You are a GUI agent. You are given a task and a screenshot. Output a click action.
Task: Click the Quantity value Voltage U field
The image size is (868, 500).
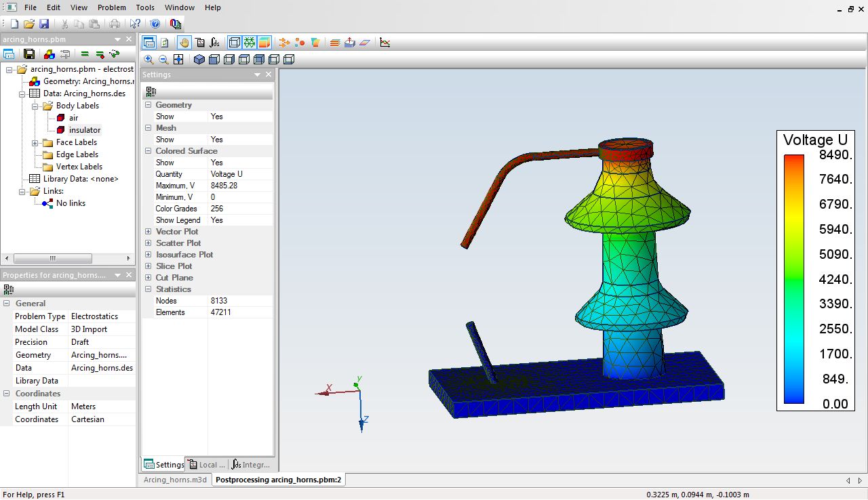click(240, 174)
